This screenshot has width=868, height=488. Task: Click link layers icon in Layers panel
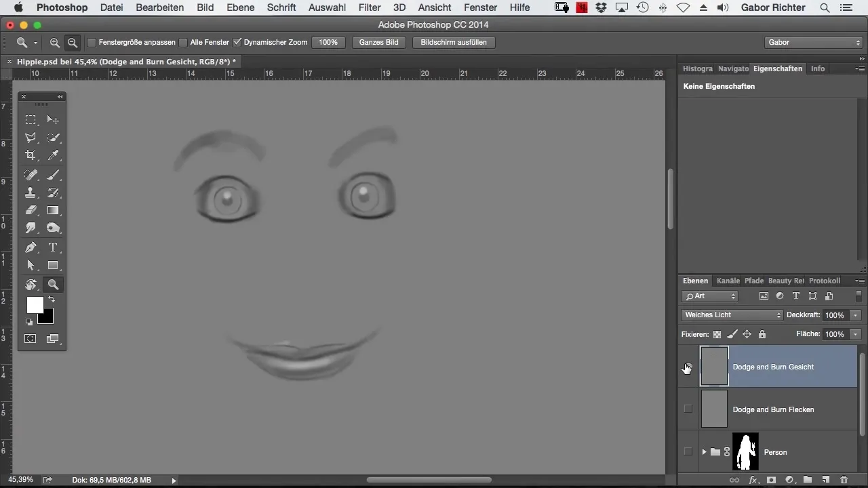734,480
